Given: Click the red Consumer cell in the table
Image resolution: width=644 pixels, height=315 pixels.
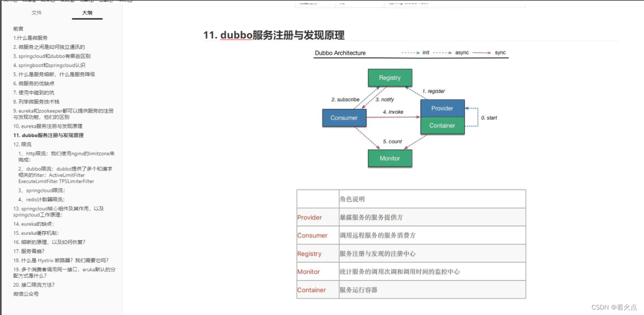Looking at the screenshot, I should 318,235.
